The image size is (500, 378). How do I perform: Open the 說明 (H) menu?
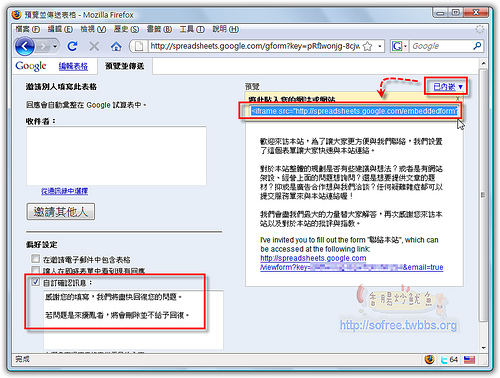(x=226, y=29)
